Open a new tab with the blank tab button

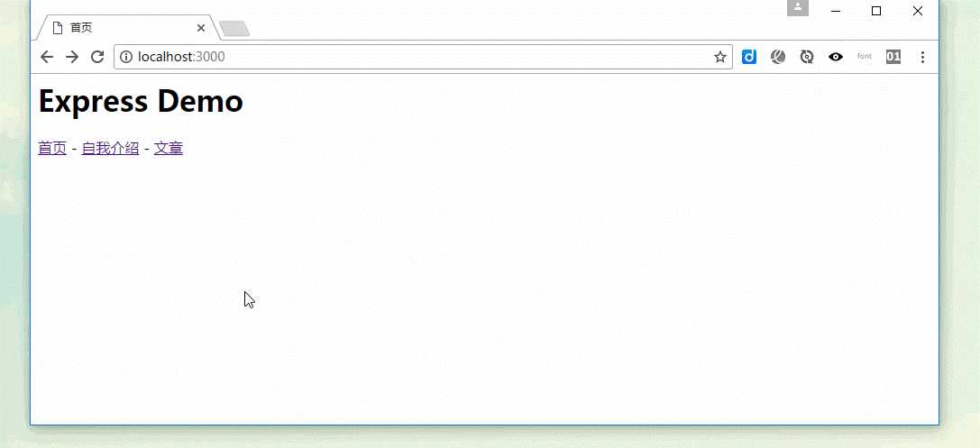point(234,29)
